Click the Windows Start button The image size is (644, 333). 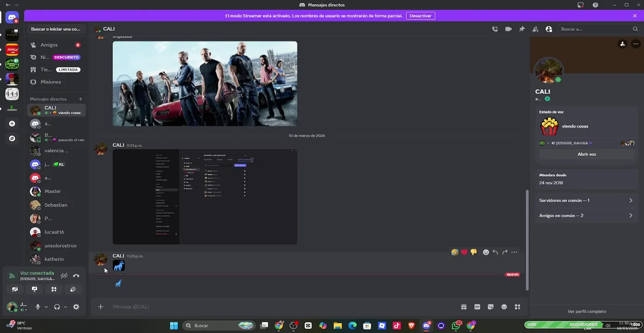point(173,326)
